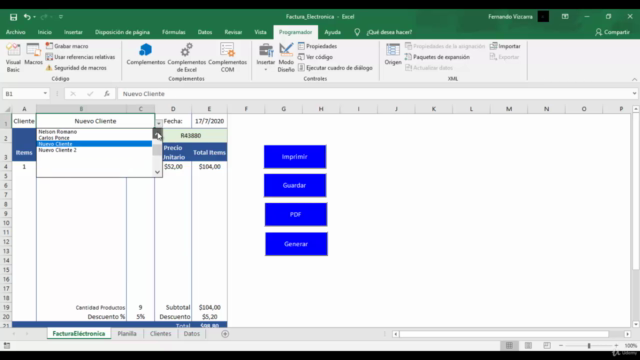Click Ver código
Viewport: 640px width, 360px height.
pos(315,57)
